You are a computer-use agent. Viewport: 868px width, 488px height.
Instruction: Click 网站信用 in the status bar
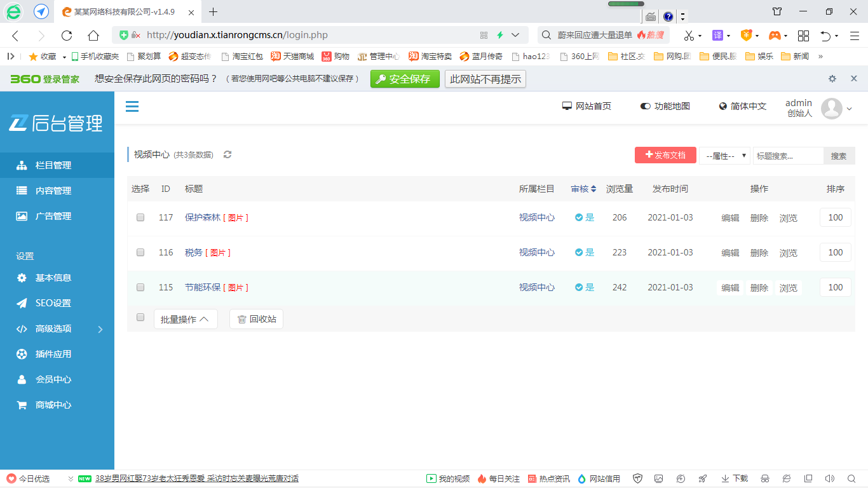tap(599, 478)
